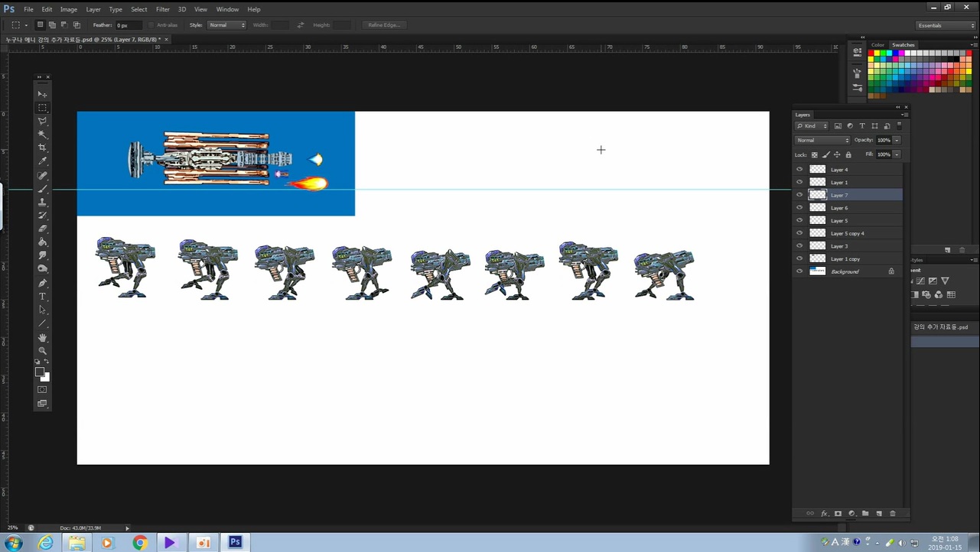
Task: Expand the Opacity slider dropdown arrow
Action: (x=897, y=141)
